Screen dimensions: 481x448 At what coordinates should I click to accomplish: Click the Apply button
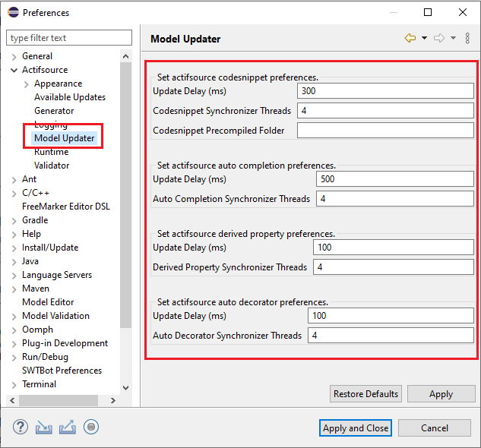click(x=441, y=394)
